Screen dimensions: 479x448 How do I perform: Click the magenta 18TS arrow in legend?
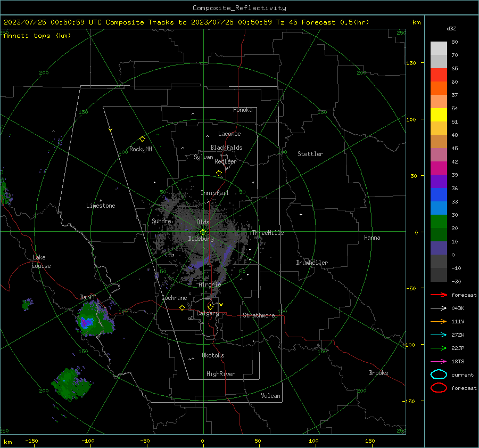(x=439, y=362)
